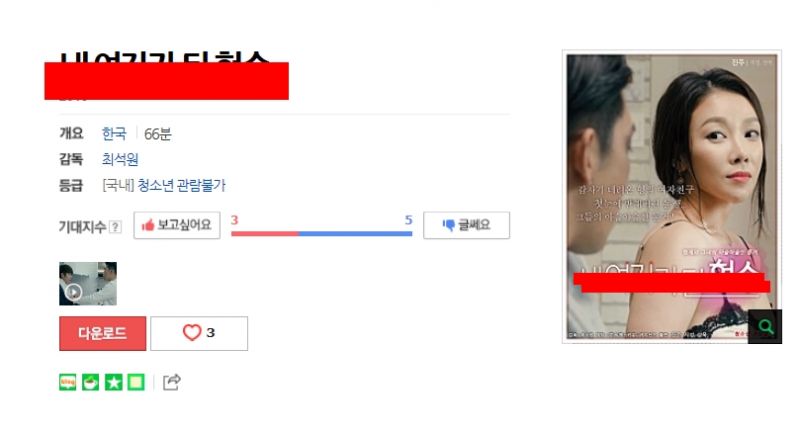
Task: Open the 한국 country link
Action: (x=114, y=134)
